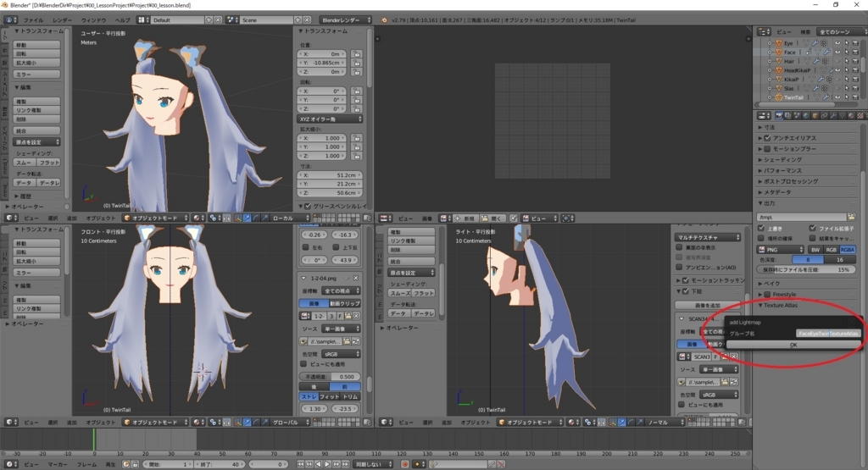The width and height of the screenshot is (868, 470).
Task: Select the Face object in the outliner
Action: click(789, 52)
